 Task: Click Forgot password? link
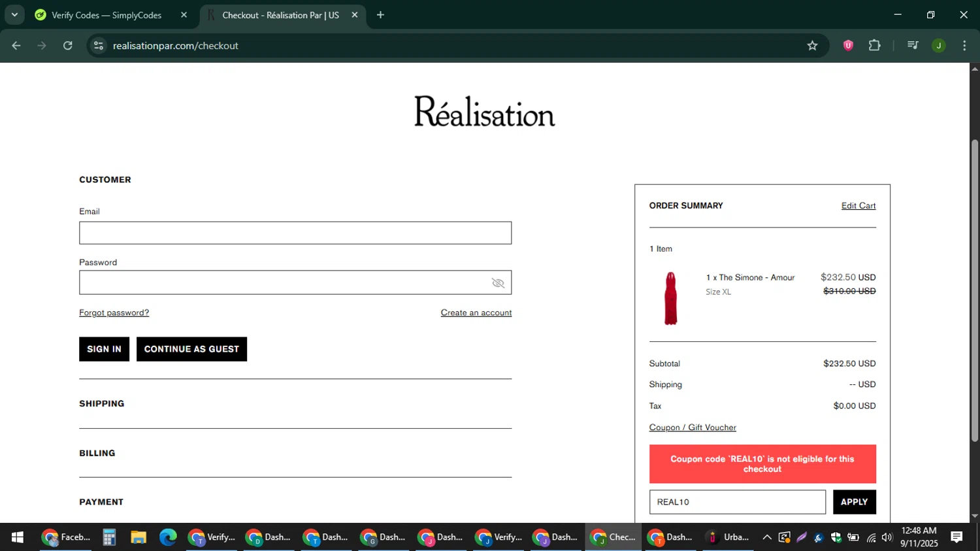click(x=114, y=313)
